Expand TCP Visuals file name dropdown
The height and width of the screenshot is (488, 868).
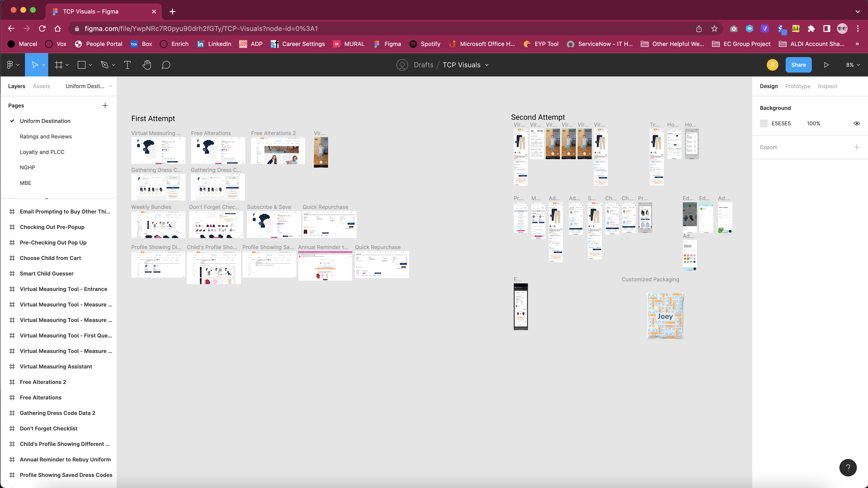click(486, 65)
